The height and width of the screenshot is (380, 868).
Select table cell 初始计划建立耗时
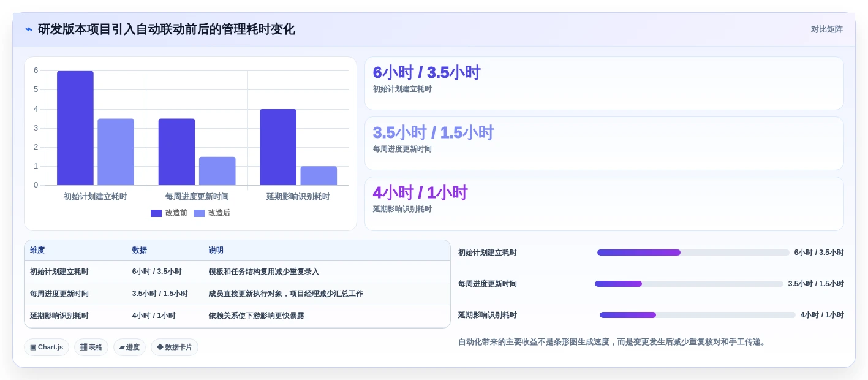pos(59,272)
